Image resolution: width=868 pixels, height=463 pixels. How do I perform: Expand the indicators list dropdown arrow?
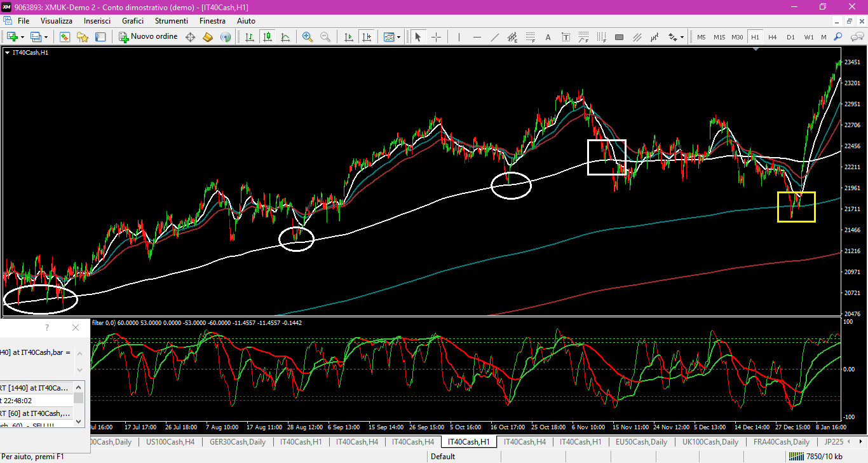[399, 37]
